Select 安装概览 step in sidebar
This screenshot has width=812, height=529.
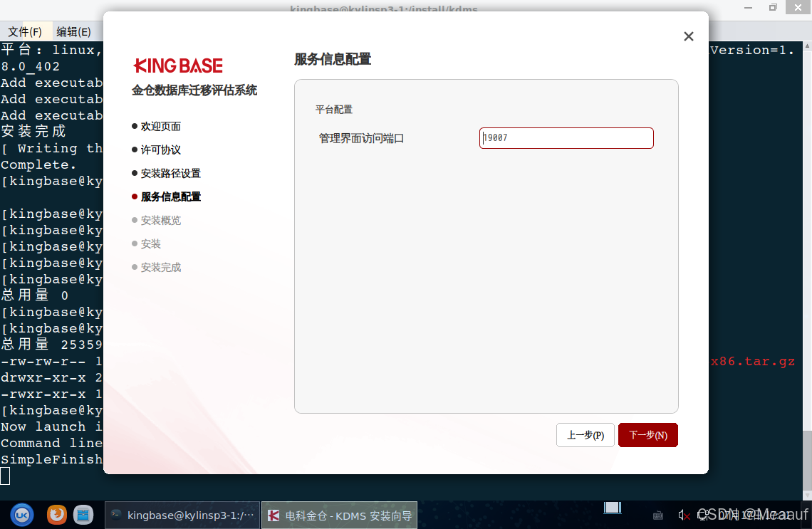click(157, 221)
